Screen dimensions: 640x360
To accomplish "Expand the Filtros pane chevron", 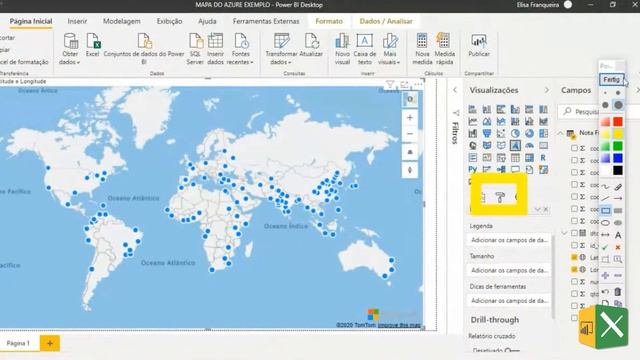I will point(455,90).
